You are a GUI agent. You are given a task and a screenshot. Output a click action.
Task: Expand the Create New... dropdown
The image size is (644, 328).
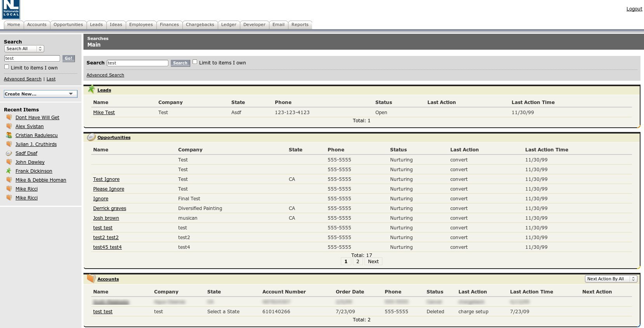[x=40, y=94]
